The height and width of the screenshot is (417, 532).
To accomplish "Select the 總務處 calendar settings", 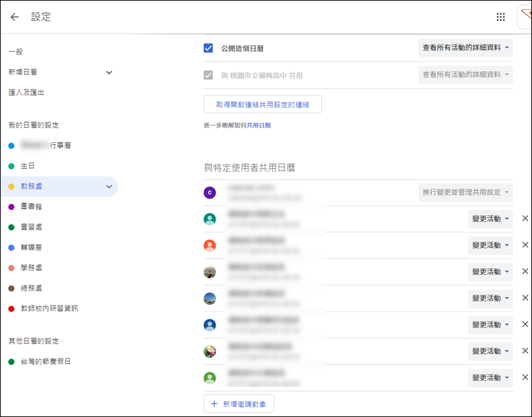I will [x=31, y=288].
